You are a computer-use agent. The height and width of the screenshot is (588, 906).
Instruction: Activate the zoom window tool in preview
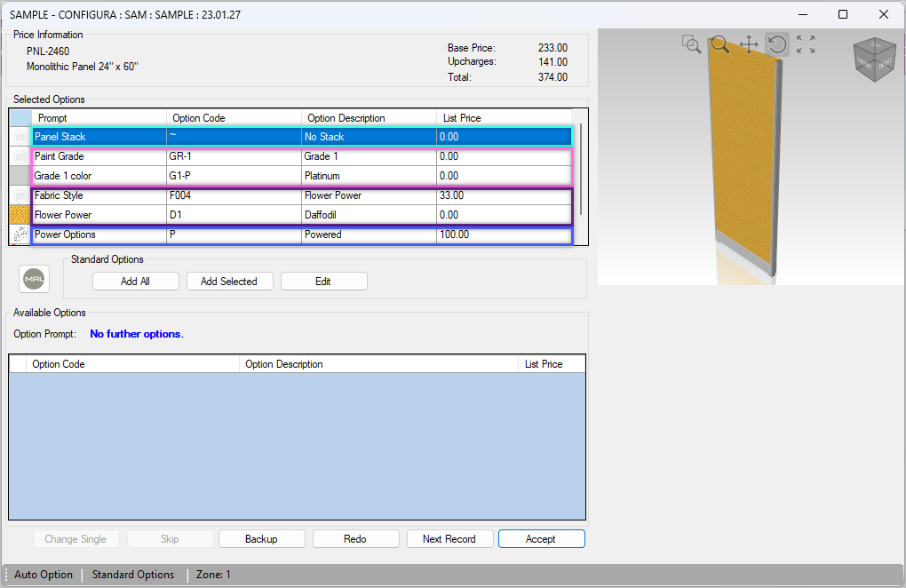pos(691,44)
